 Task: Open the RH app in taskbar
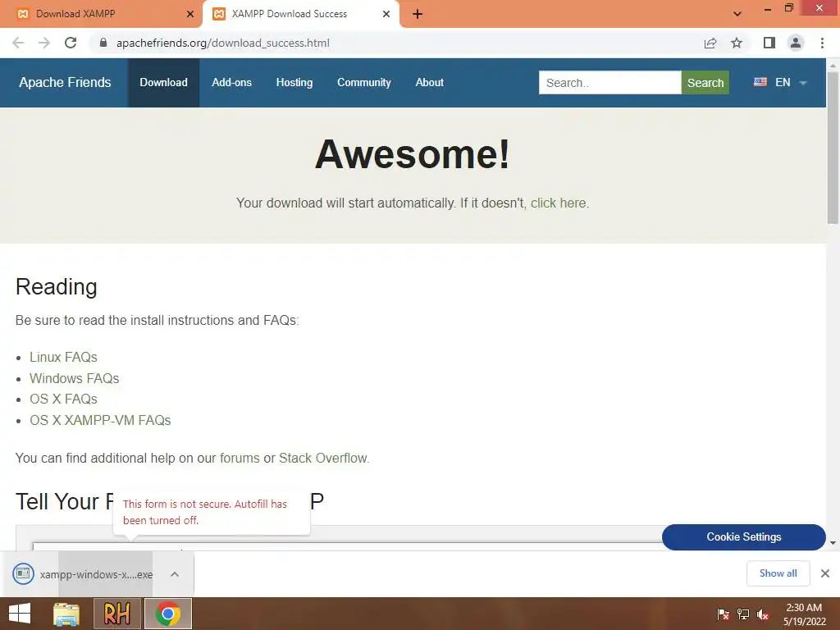[116, 614]
